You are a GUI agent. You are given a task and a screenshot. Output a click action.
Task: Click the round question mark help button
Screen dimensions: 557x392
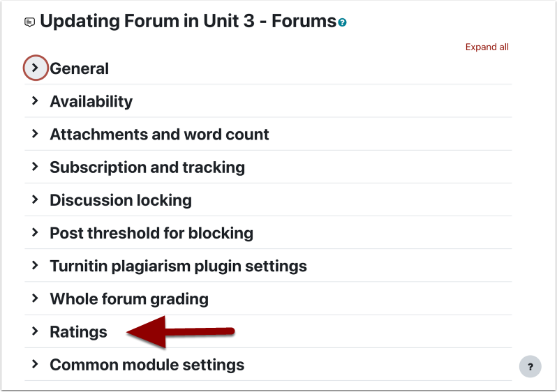[x=530, y=366]
